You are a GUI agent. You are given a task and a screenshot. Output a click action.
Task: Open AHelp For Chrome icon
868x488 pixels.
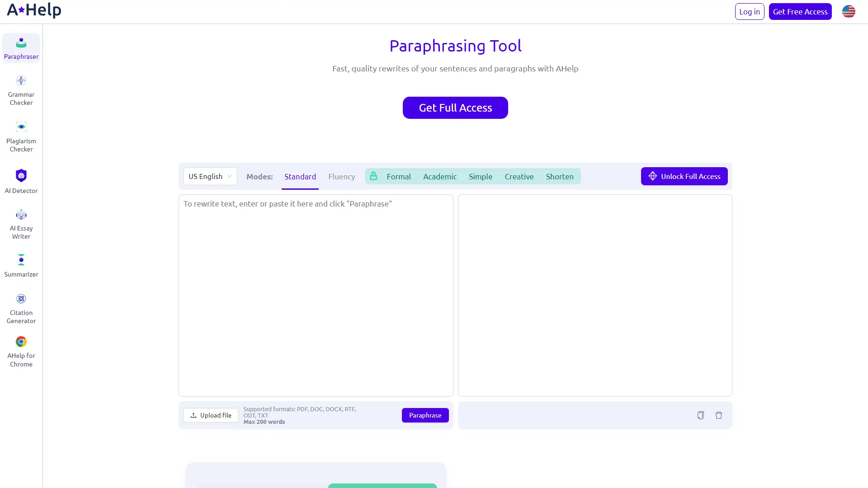click(21, 342)
